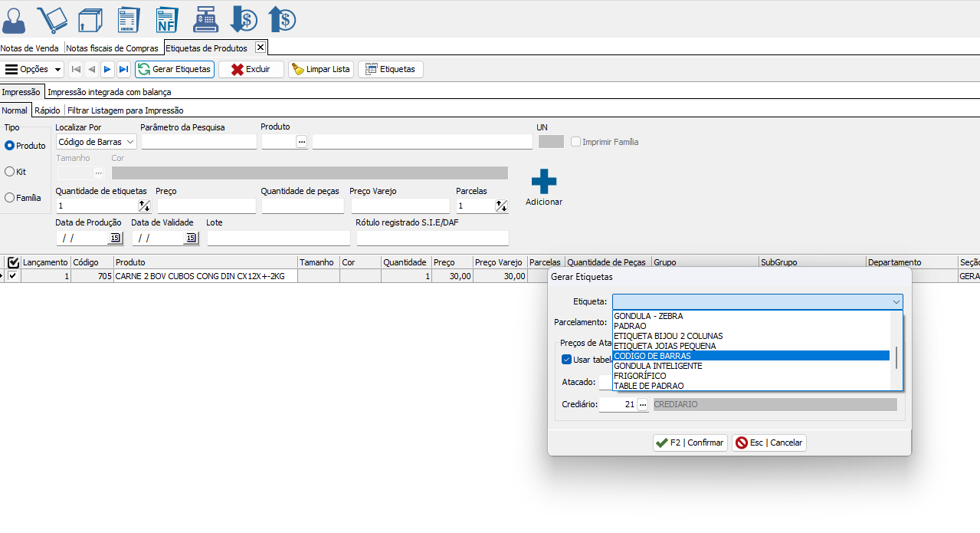Focus Rótulo registrado S.I.E/DAF field
Image resolution: width=980 pixels, height=533 pixels.
[432, 239]
